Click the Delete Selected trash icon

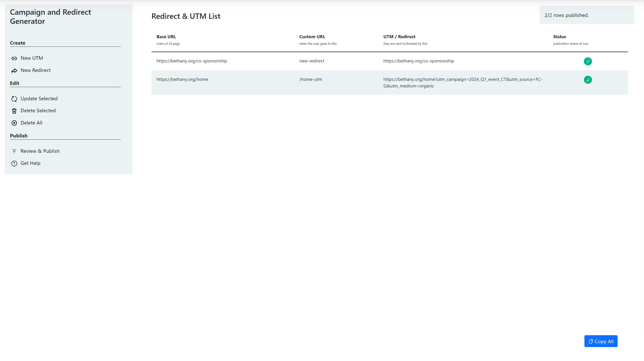tap(14, 111)
